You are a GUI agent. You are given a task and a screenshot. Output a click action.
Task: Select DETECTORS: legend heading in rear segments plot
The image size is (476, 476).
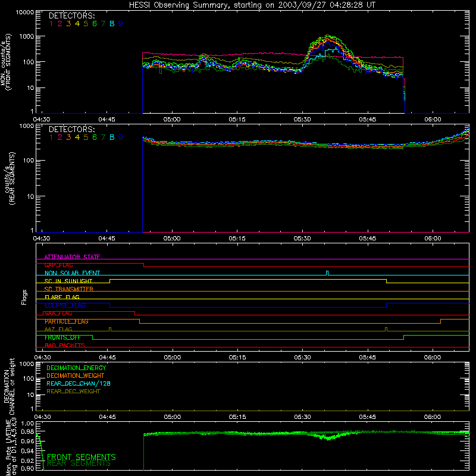(x=71, y=129)
